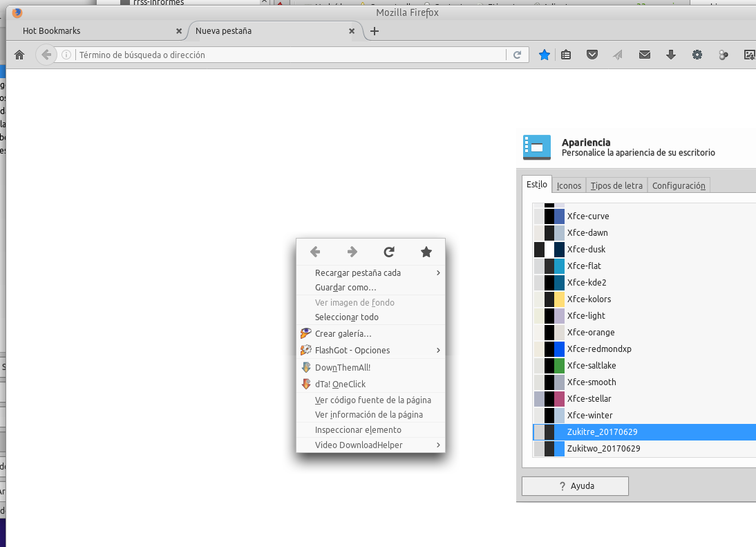The width and height of the screenshot is (756, 547).
Task: Select the Xfce-curve theme
Action: (x=644, y=216)
